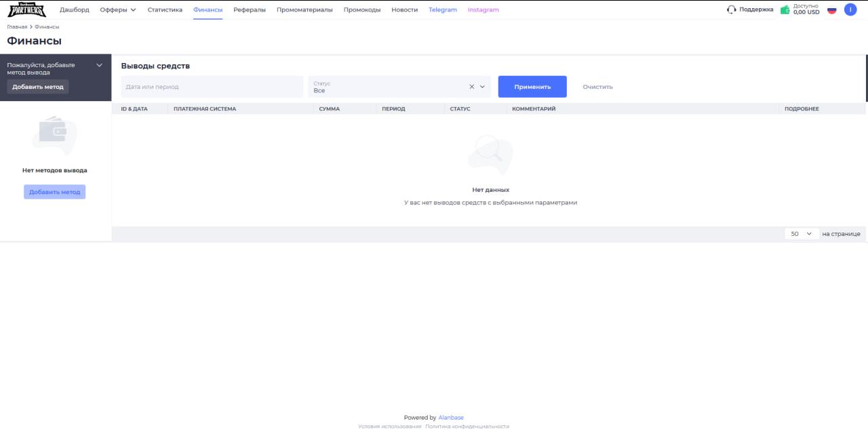
Task: Focus the Дата или период input field
Action: point(212,87)
